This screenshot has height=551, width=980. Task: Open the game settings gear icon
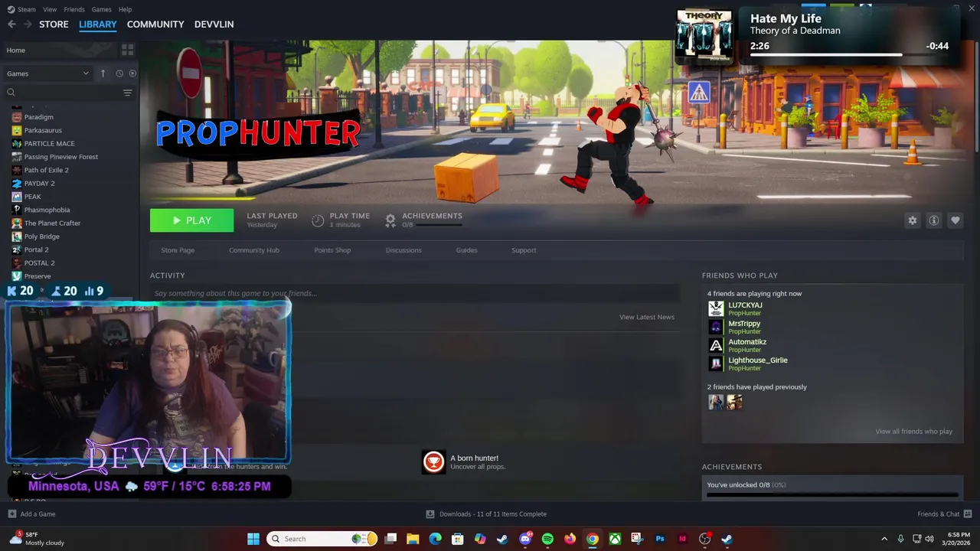(912, 220)
